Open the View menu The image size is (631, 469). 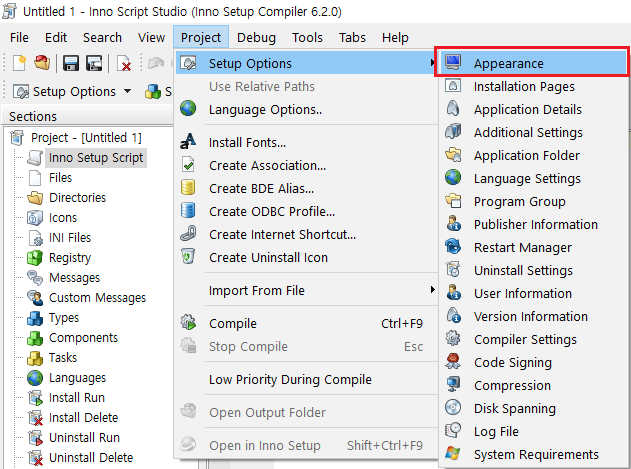click(x=151, y=37)
